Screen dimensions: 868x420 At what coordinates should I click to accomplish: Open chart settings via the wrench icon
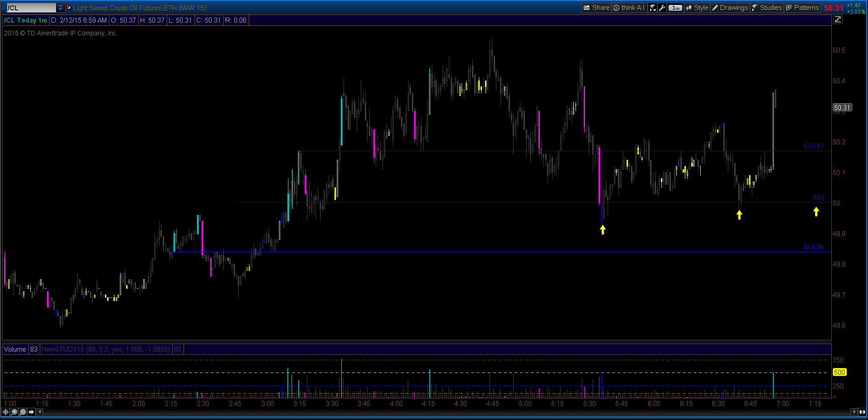(662, 8)
